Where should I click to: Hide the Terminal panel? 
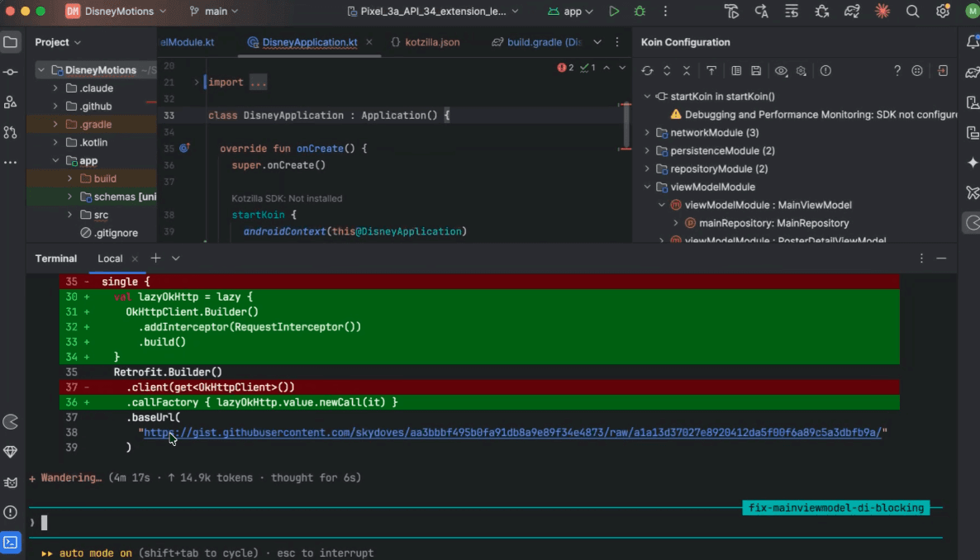941,259
